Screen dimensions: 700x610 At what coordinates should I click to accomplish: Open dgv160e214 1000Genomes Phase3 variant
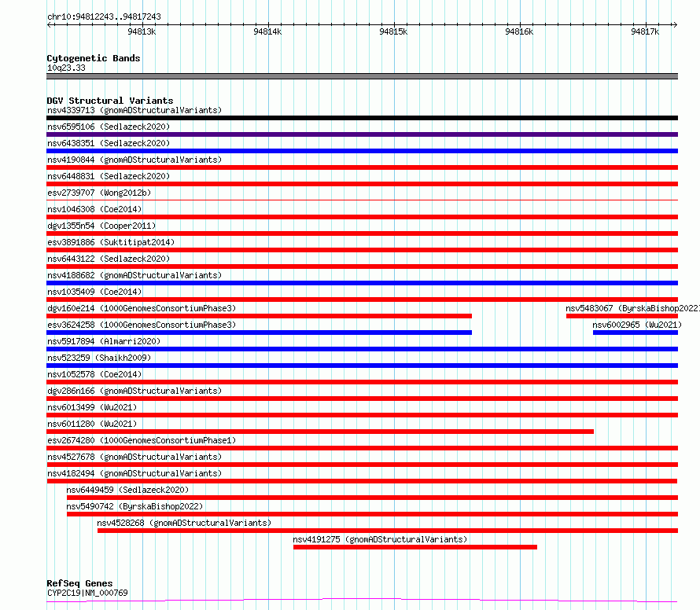(x=142, y=308)
